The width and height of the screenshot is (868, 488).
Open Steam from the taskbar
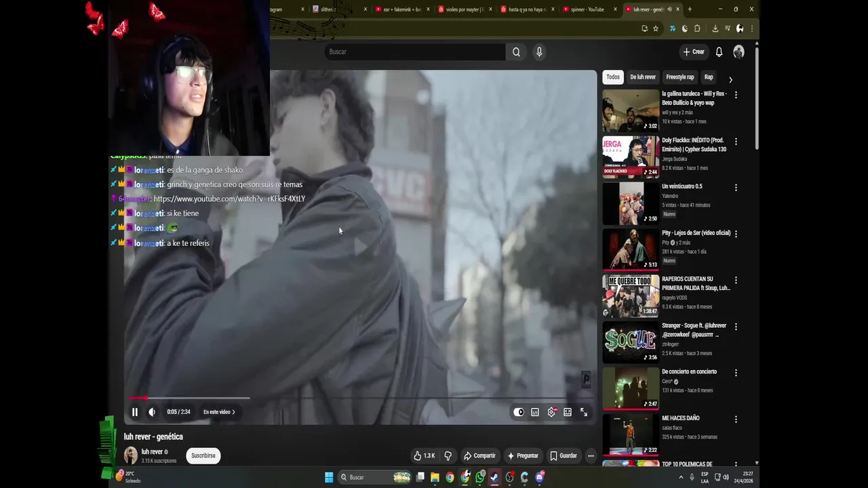tap(494, 477)
